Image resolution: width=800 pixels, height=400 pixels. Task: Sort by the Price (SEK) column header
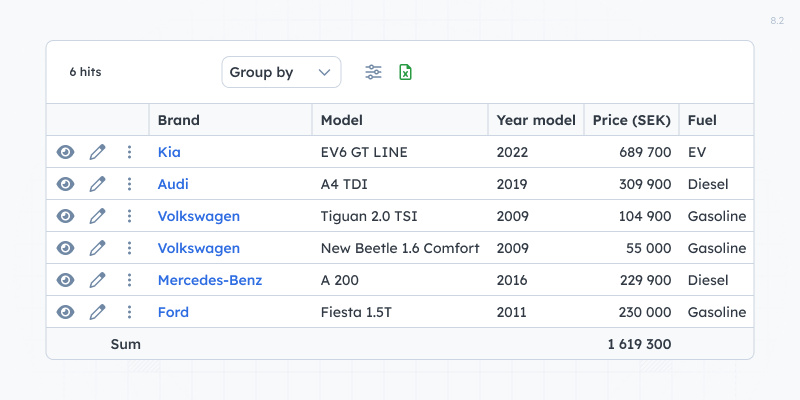632,120
